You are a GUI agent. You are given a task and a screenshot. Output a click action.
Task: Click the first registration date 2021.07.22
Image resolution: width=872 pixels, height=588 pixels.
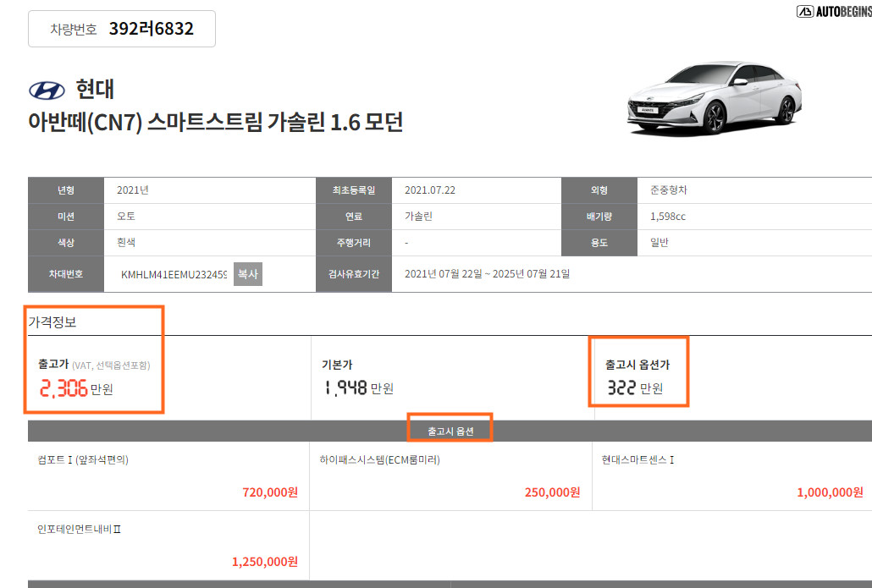pos(430,190)
